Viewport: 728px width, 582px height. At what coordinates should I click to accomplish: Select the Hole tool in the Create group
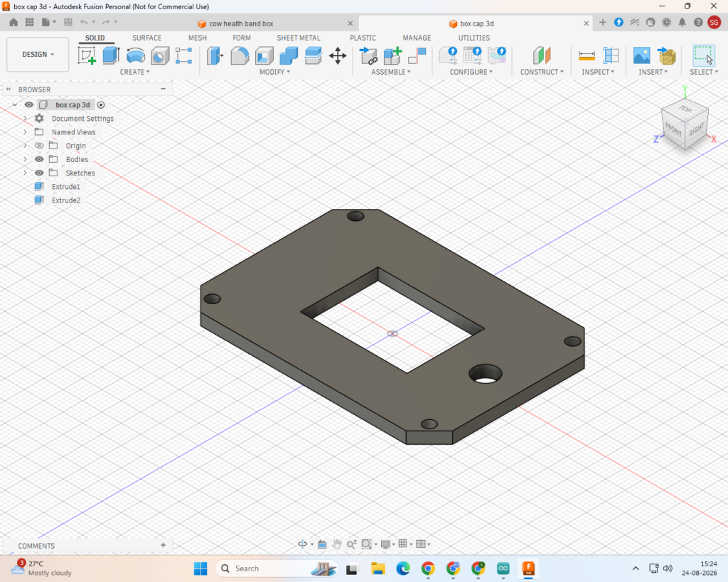click(x=160, y=55)
